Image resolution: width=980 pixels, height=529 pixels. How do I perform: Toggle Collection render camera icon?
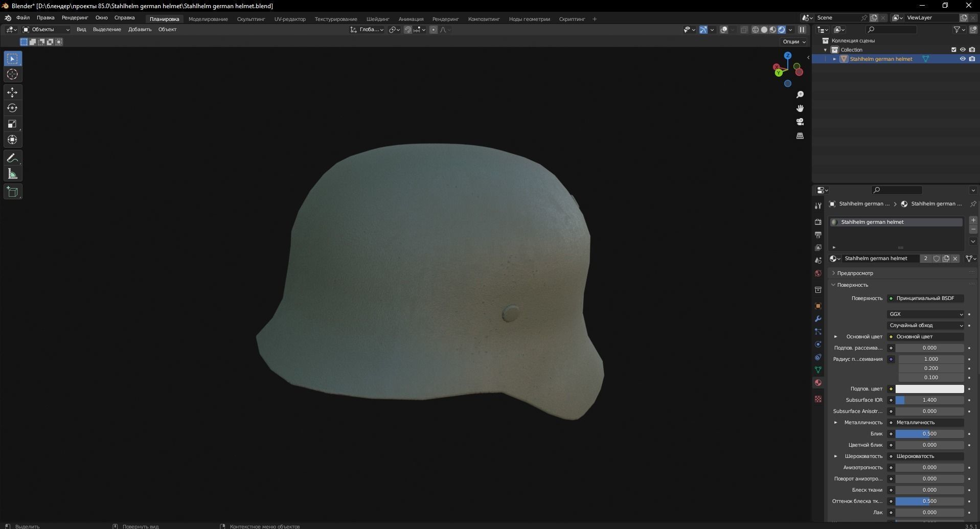[x=972, y=50]
